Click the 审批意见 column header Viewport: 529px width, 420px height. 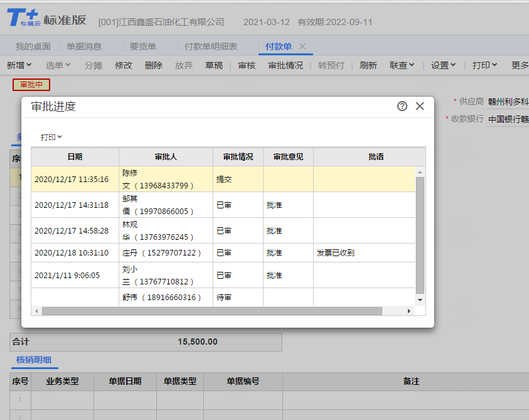pyautogui.click(x=288, y=157)
